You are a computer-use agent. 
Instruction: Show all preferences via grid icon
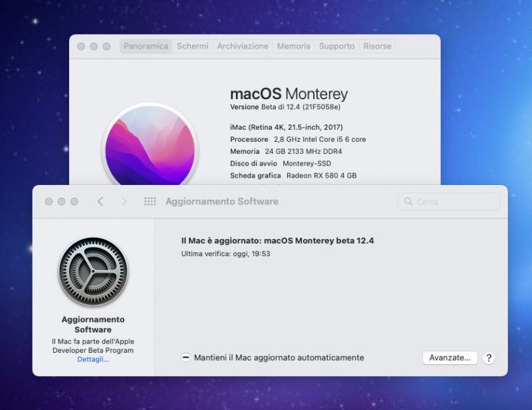tap(150, 202)
